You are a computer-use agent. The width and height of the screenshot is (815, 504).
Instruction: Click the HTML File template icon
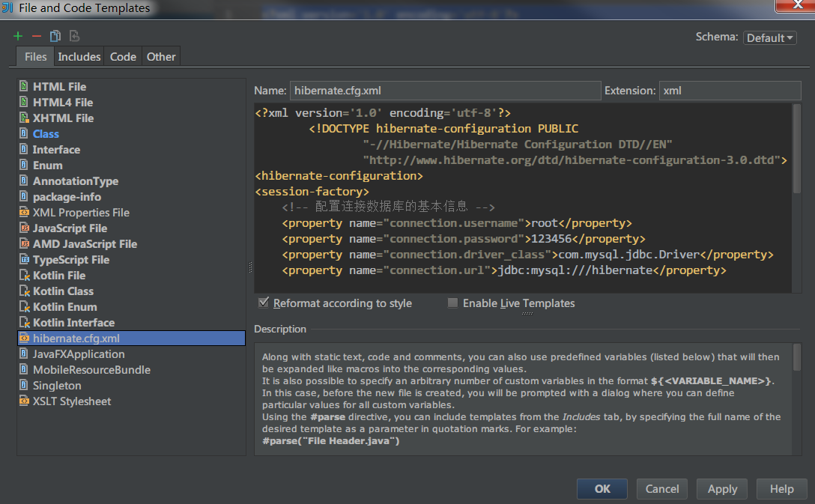[24, 86]
